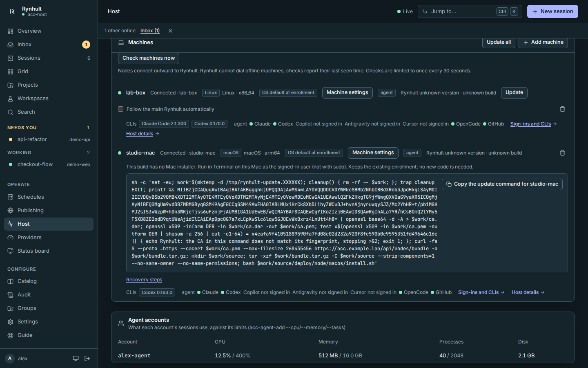Image resolution: width=588 pixels, height=368 pixels.
Task: Click the Guide icon in sidebar
Action: pyautogui.click(x=11, y=335)
